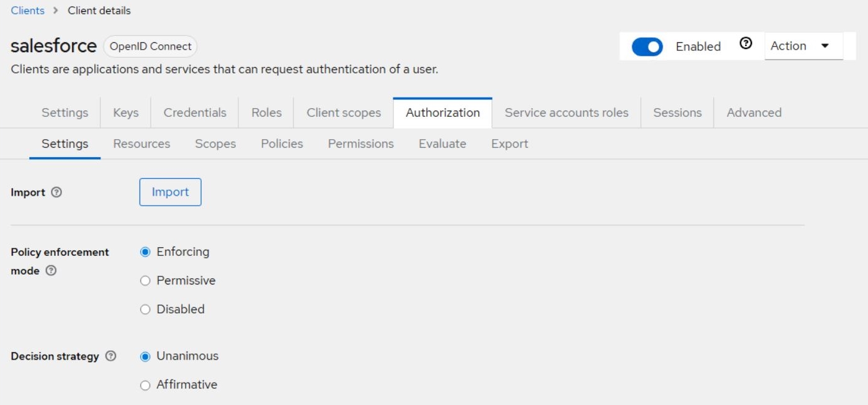This screenshot has height=405, width=868.
Task: Open the Client scopes tab
Action: (343, 112)
